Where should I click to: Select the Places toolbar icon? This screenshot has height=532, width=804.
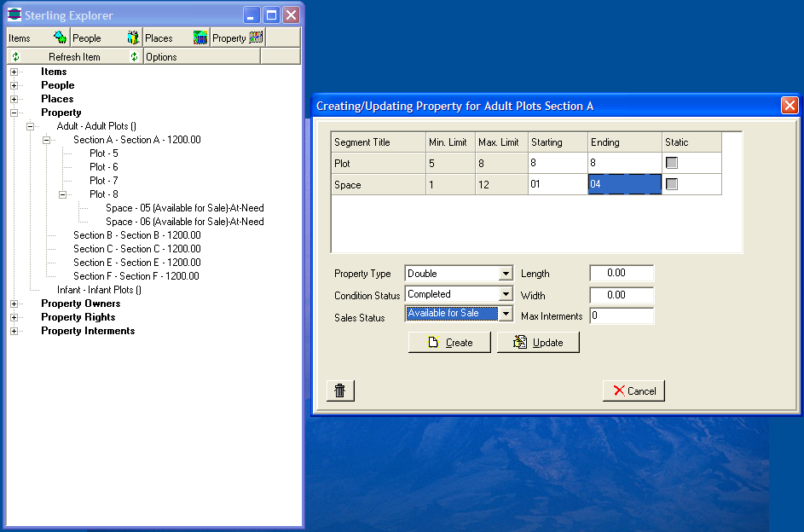pos(200,38)
